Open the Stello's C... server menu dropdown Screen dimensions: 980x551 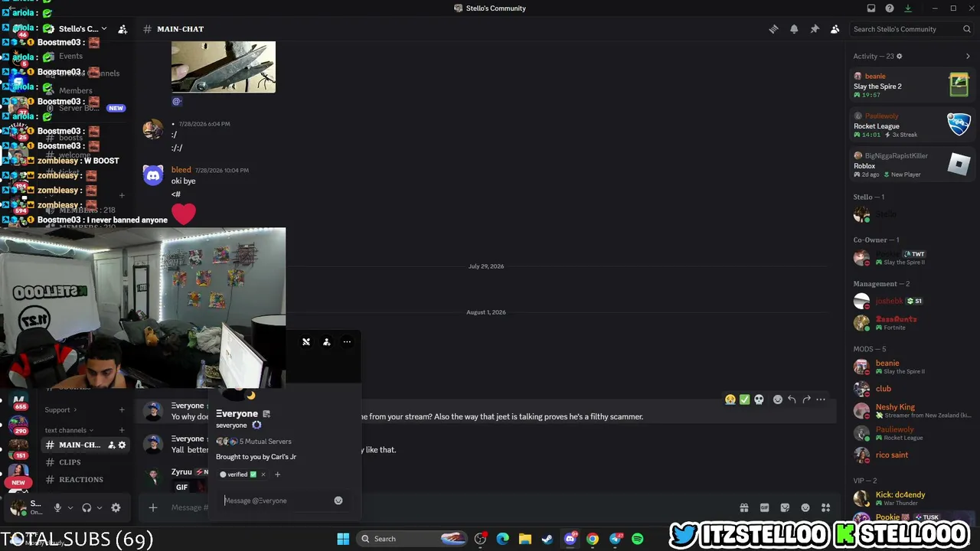point(83,29)
